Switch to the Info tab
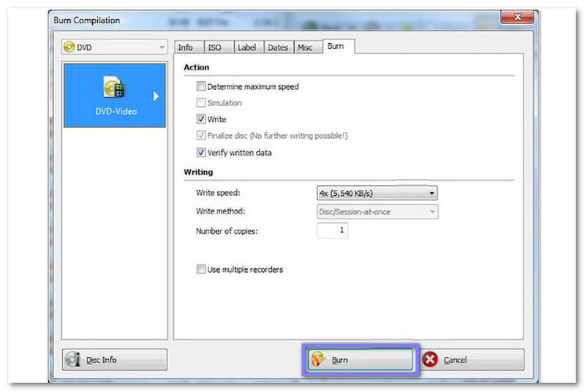Image resolution: width=585 pixels, height=392 pixels. click(189, 48)
